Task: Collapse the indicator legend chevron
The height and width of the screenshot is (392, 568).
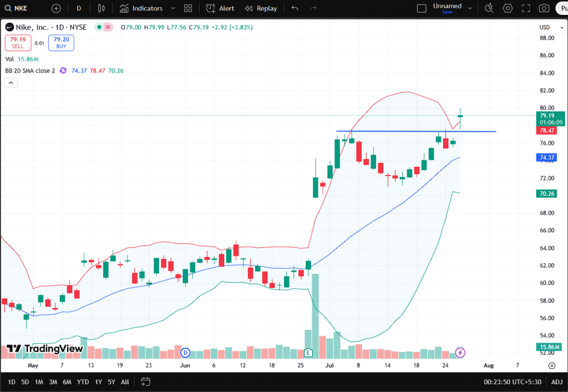Action: [11, 83]
